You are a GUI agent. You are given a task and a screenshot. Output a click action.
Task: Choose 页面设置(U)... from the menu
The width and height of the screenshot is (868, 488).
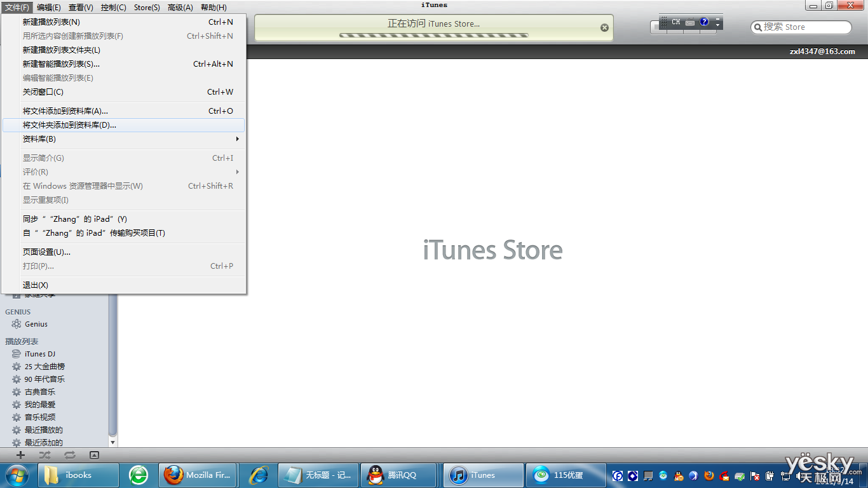pyautogui.click(x=124, y=252)
